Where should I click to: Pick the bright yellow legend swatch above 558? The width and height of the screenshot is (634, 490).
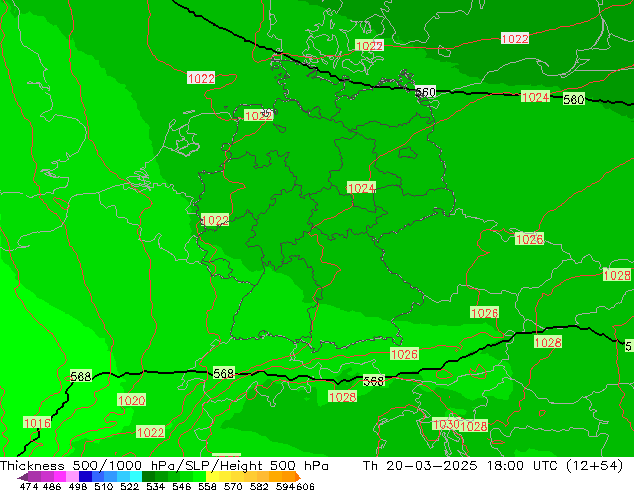coord(212,477)
